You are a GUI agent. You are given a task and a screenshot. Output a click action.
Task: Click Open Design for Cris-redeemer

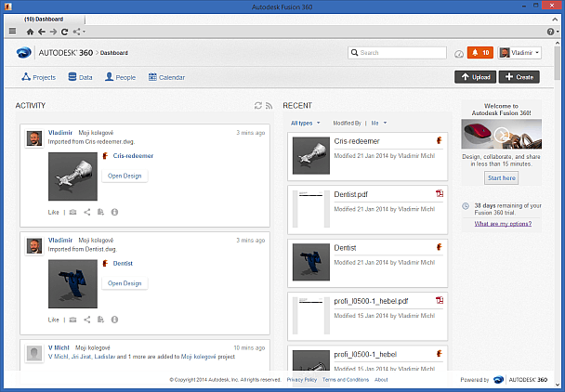tap(125, 176)
